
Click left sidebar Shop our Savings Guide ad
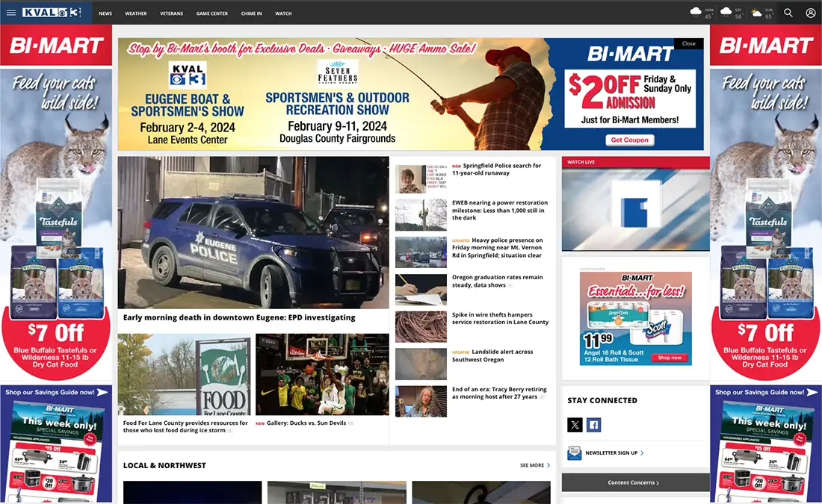[x=56, y=444]
